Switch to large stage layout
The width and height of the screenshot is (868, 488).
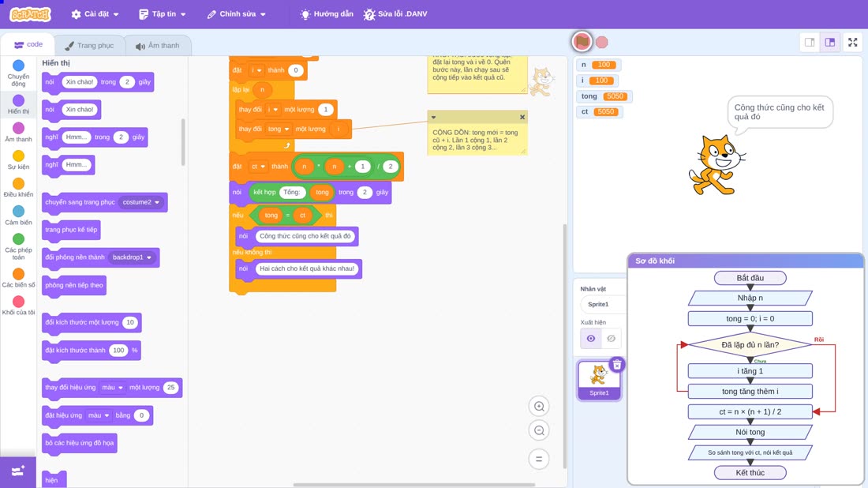(x=830, y=42)
